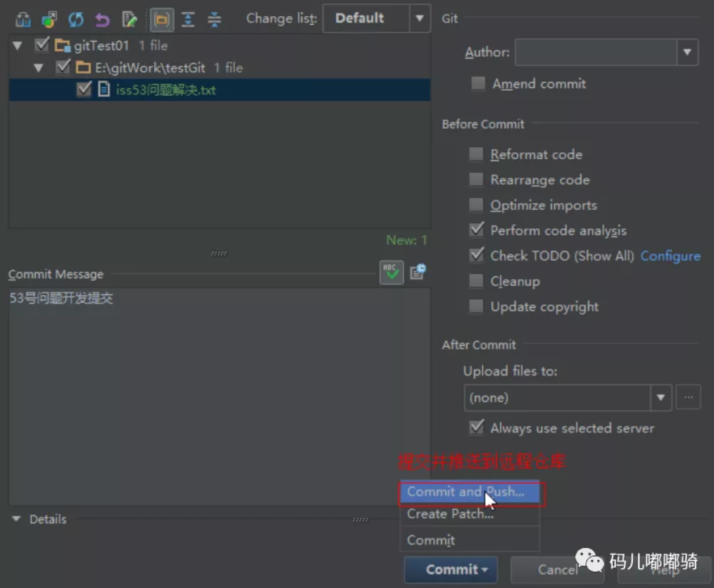This screenshot has width=714, height=588.
Task: Open the Author dropdown arrow
Action: (687, 52)
